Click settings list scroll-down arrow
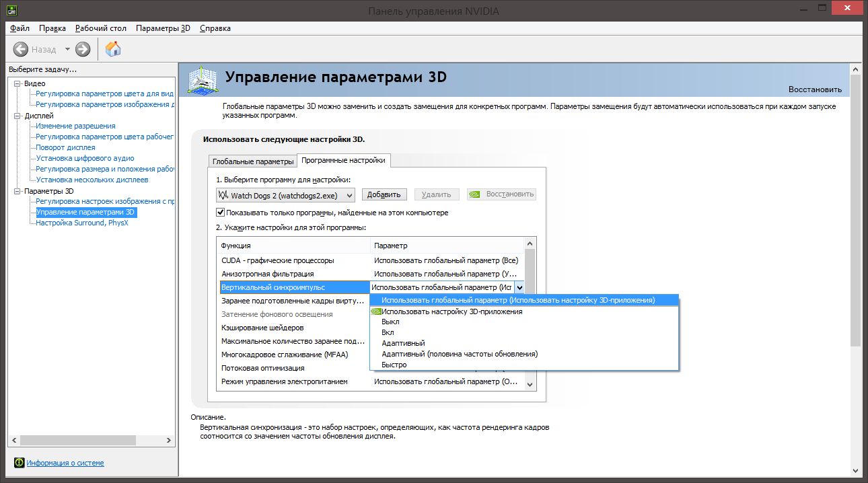Screen dimensions: 868x483 point(530,383)
